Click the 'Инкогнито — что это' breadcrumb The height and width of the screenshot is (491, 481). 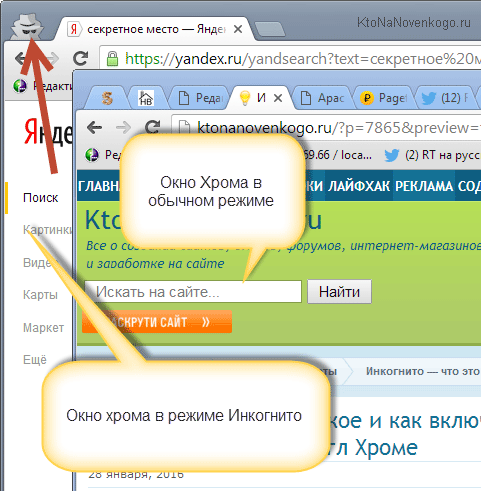tap(423, 371)
